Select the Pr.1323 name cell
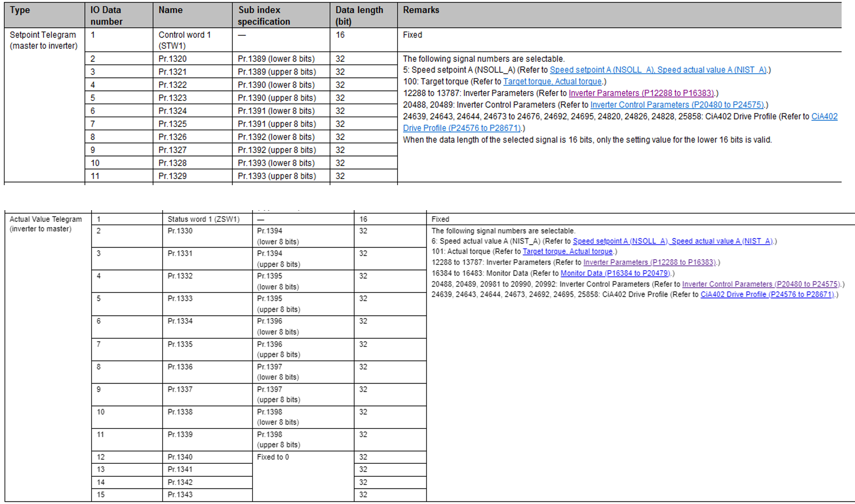855x504 pixels. tap(192, 98)
